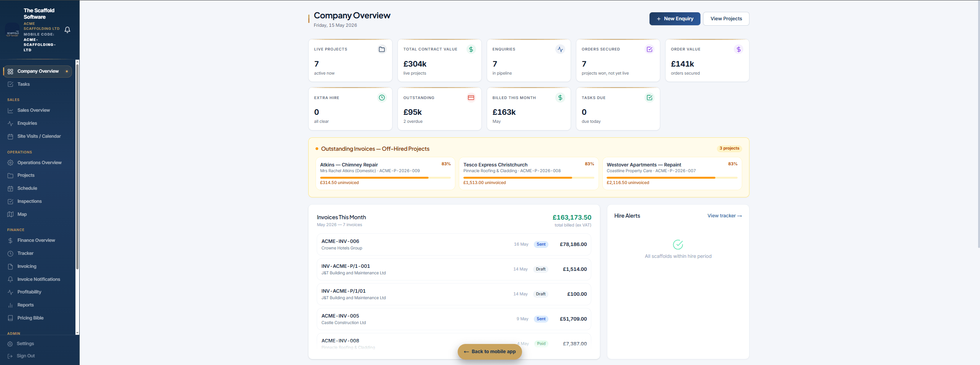Click the Paid badge on ACME-INV-008
980x365 pixels.
pyautogui.click(x=541, y=344)
